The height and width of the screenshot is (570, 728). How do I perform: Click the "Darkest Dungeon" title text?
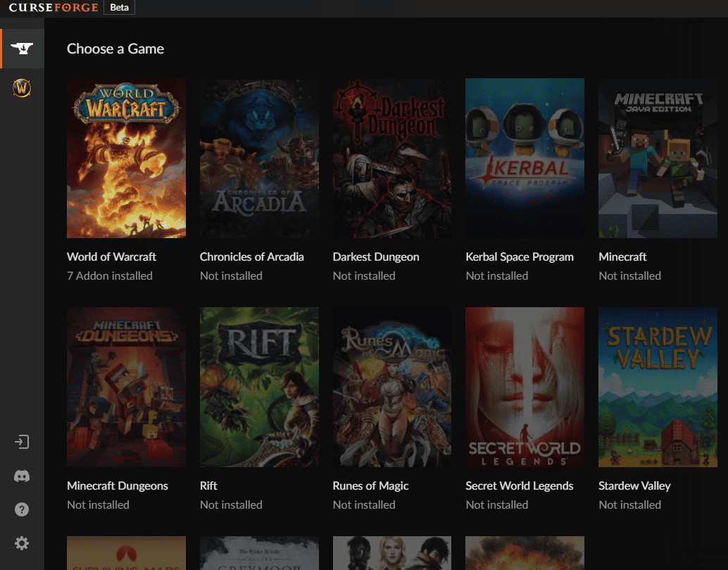click(376, 257)
